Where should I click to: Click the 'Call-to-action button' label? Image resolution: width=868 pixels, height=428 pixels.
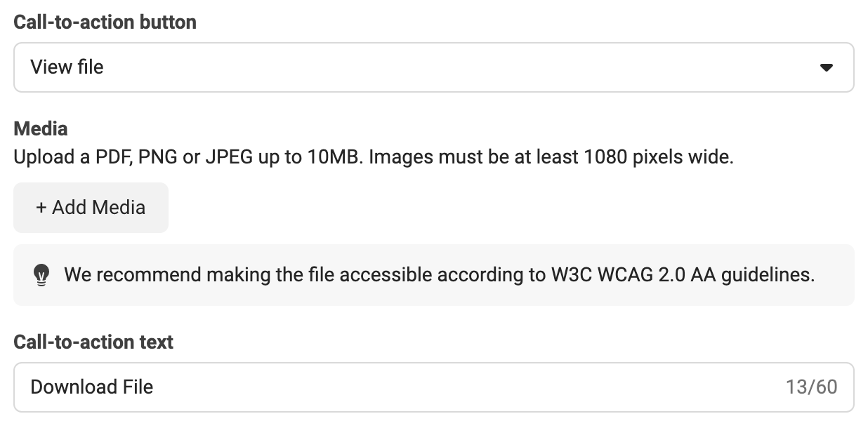click(105, 22)
